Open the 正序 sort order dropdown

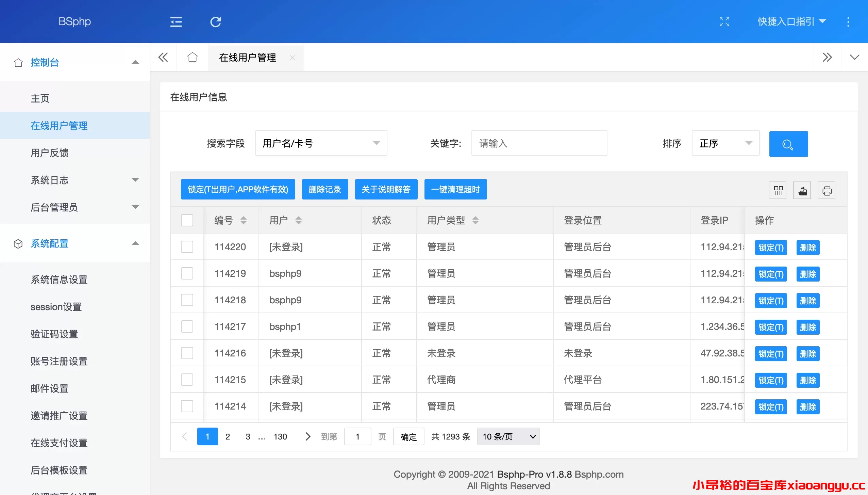[x=725, y=143]
